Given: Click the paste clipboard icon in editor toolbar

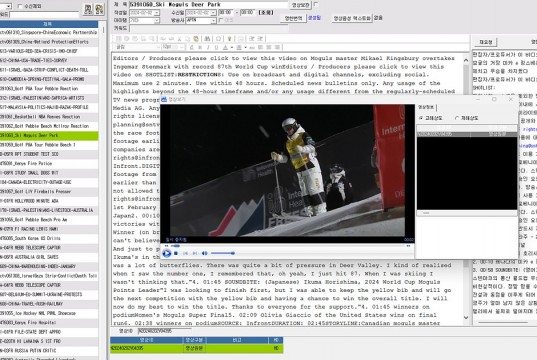Looking at the screenshot, I should (196, 39).
